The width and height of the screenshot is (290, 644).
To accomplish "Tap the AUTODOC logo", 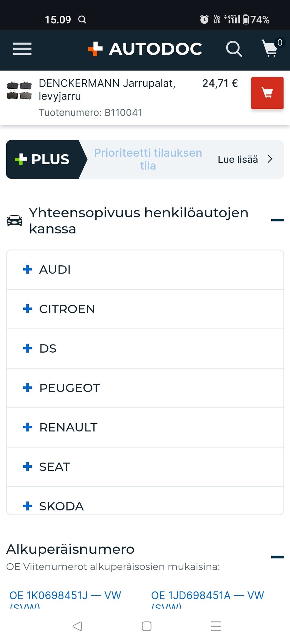I will tap(145, 49).
